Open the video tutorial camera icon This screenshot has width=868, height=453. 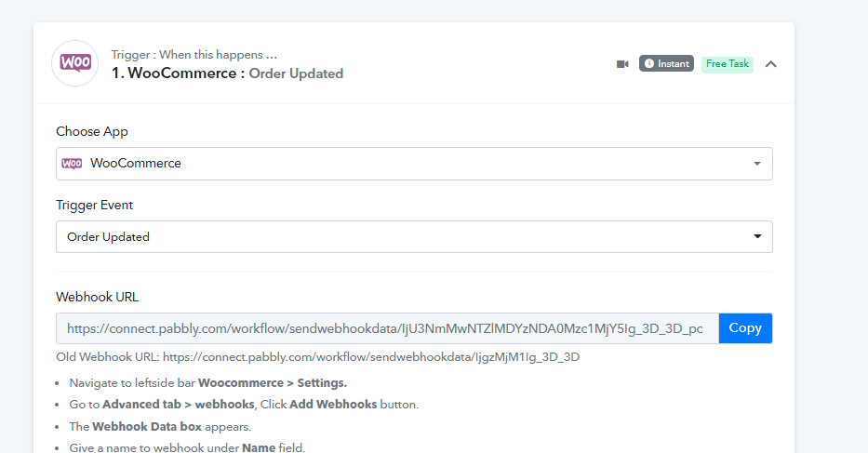pos(622,64)
